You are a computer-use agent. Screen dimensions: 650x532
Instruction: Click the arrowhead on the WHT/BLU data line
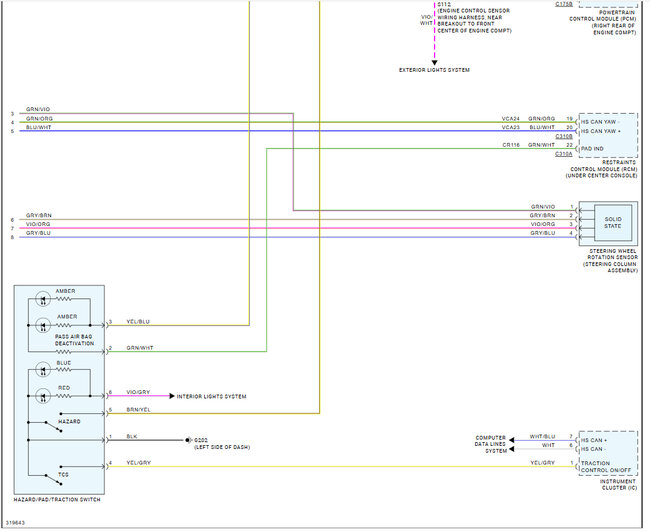pyautogui.click(x=512, y=440)
